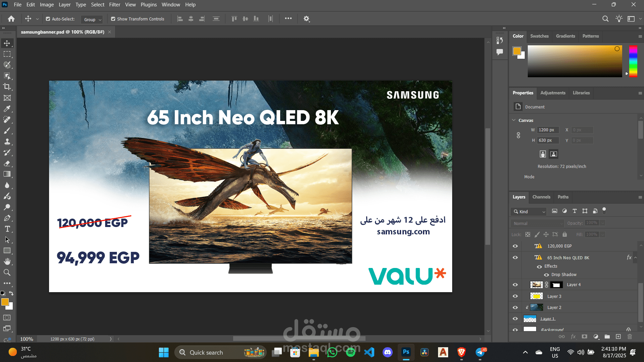Open the Search magnifier icon top right
Viewport: 644px width, 362px height.
pyautogui.click(x=605, y=19)
